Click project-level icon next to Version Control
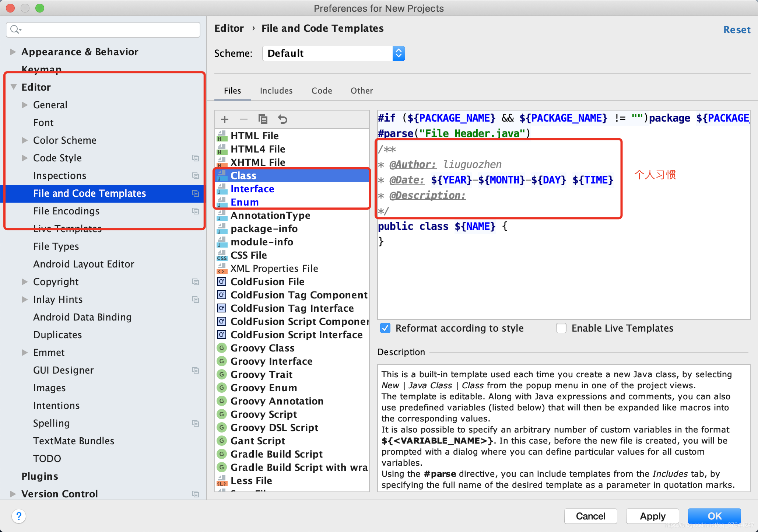 pos(196,494)
